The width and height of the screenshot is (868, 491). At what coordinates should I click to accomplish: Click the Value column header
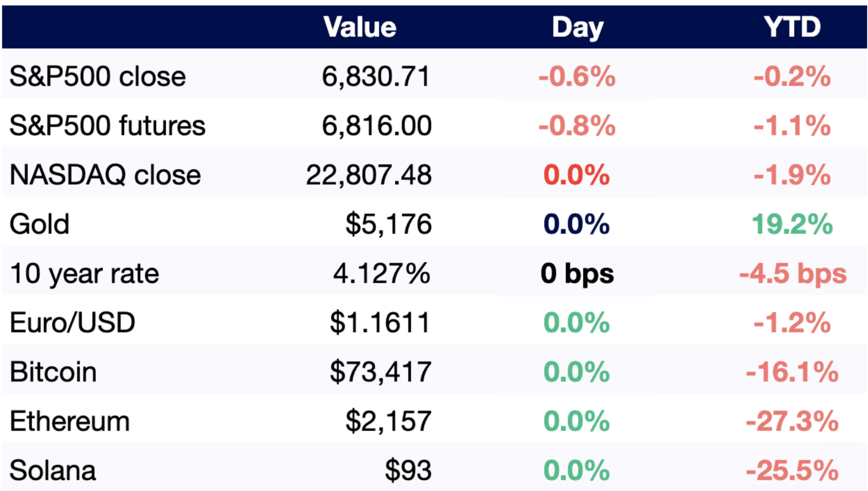coord(360,27)
